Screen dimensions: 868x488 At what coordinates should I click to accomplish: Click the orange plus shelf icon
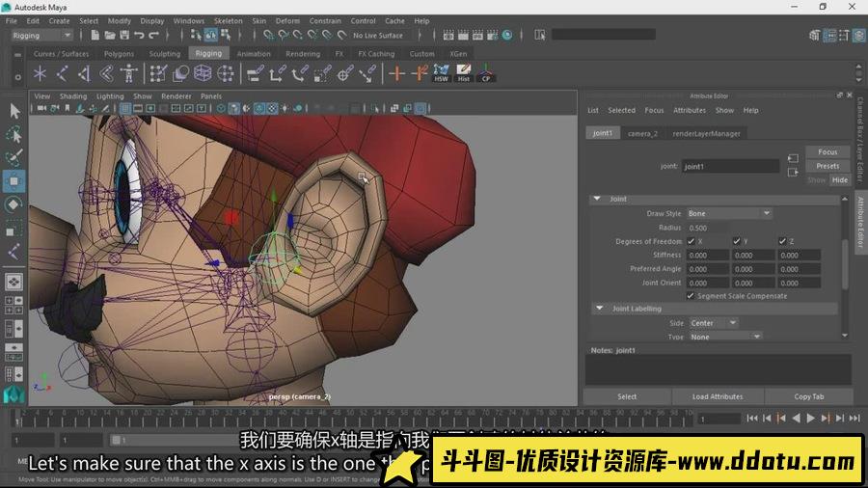(396, 73)
